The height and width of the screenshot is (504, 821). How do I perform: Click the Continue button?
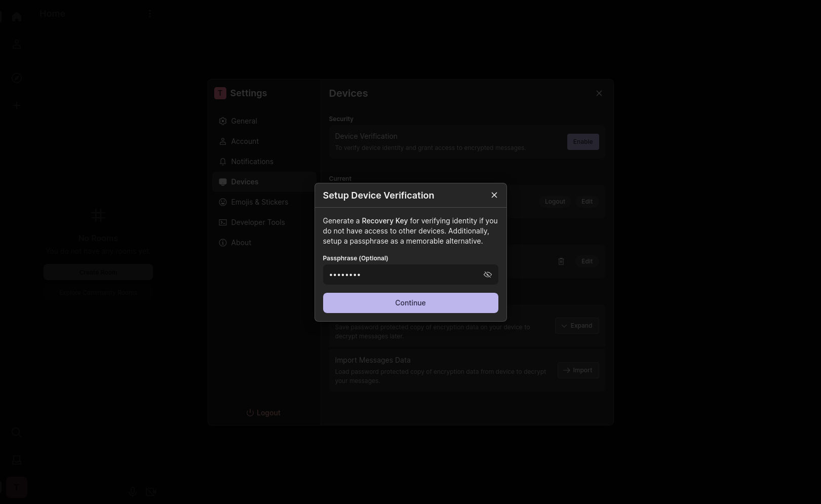[410, 303]
